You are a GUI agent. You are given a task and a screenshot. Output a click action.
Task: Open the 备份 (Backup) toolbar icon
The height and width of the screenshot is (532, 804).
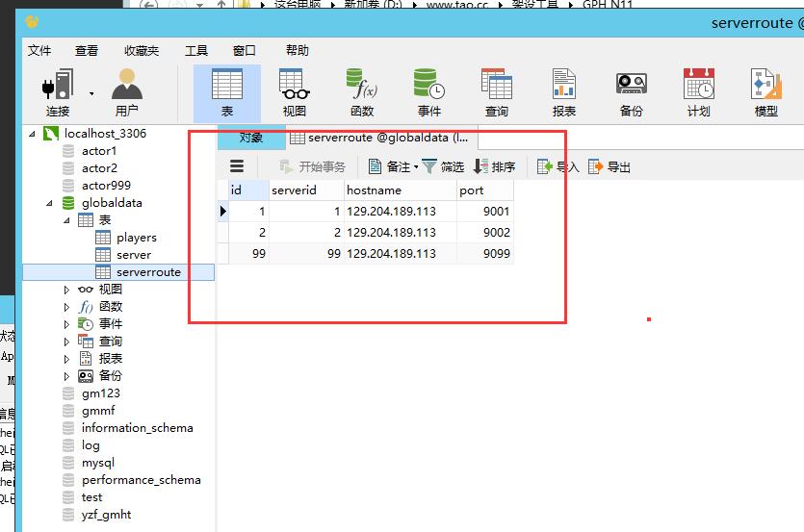[x=631, y=91]
